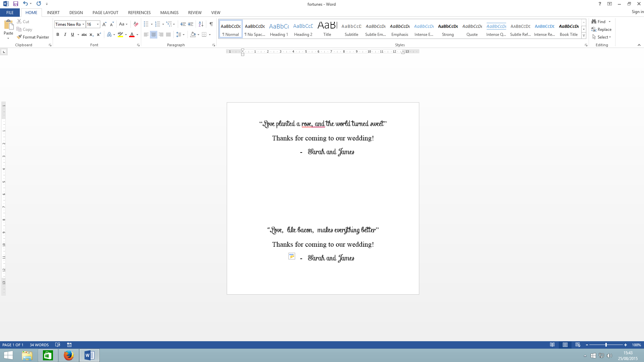Zoom out with the minus button
This screenshot has width=644, height=362.
point(587,345)
